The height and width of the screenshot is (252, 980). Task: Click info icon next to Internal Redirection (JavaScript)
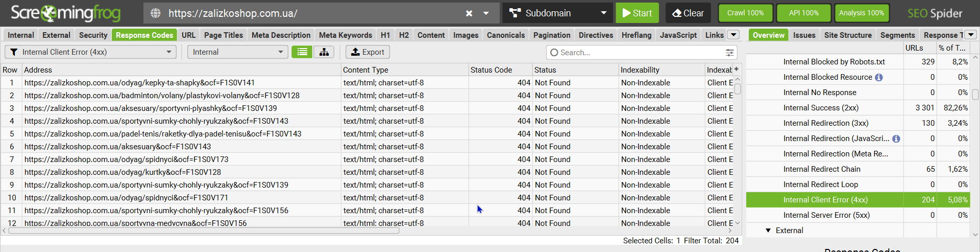(x=896, y=139)
